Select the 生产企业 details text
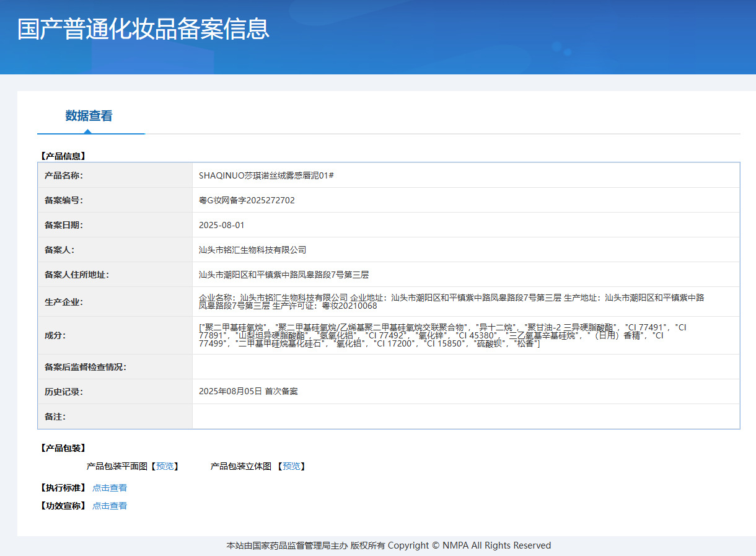This screenshot has height=556, width=756. 452,302
